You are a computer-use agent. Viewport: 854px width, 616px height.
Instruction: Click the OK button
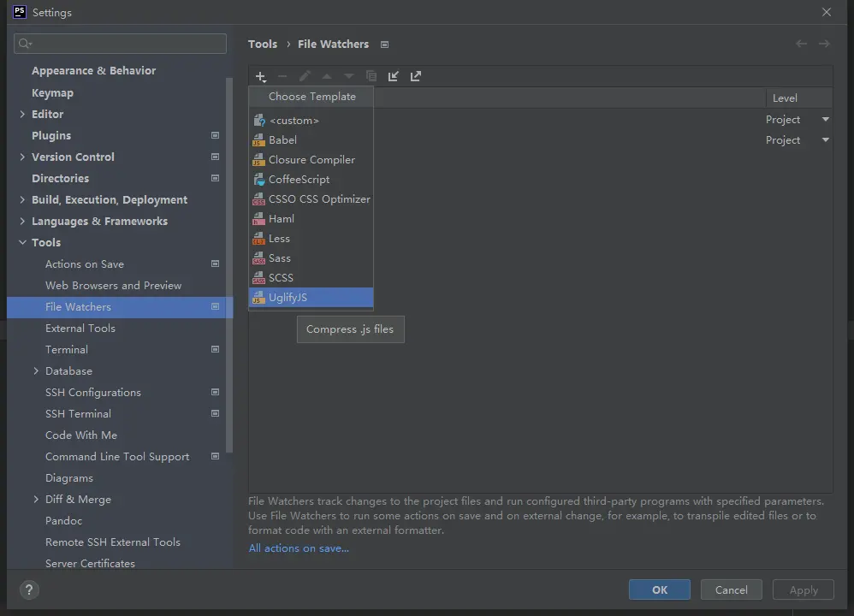pos(660,589)
